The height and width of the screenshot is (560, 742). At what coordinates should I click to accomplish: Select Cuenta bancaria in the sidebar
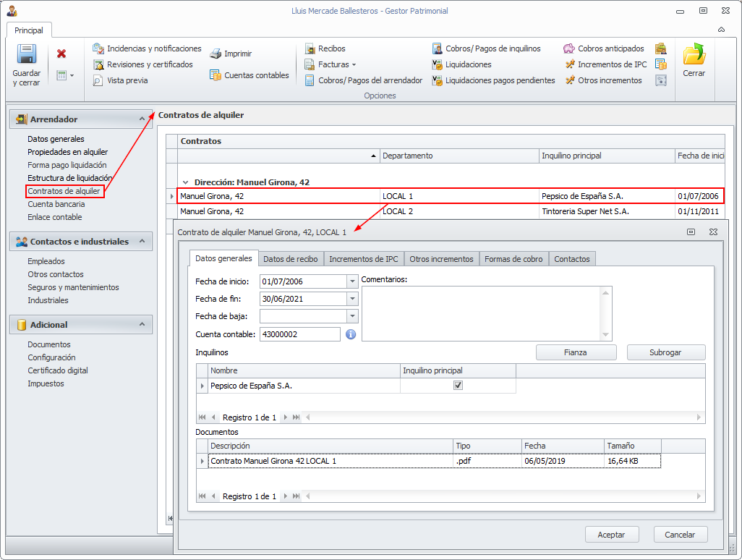54,204
